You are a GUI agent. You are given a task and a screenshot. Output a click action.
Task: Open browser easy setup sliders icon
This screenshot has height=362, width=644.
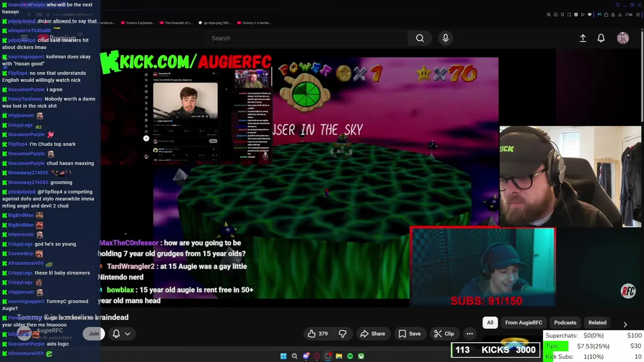(638, 15)
